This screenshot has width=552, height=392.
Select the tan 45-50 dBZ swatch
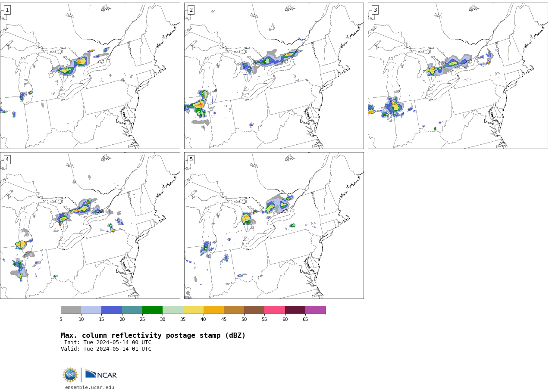pyautogui.click(x=234, y=310)
